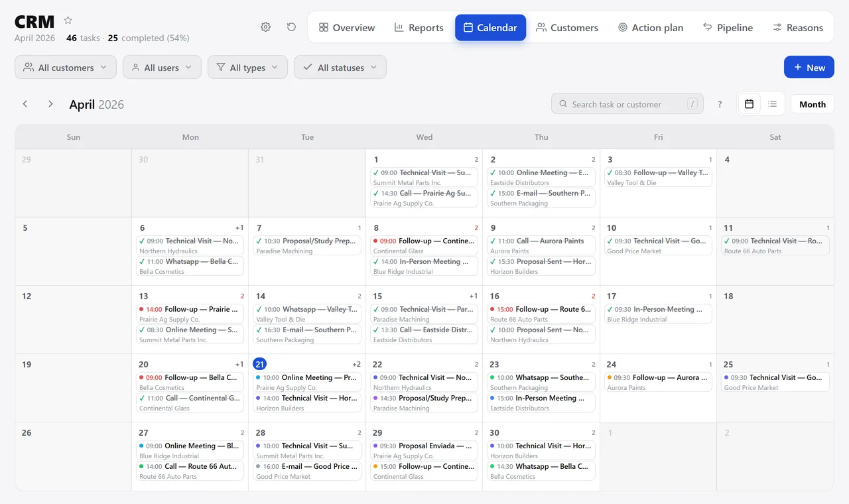849x504 pixels.
Task: Go to previous month arrow
Action: pos(25,104)
